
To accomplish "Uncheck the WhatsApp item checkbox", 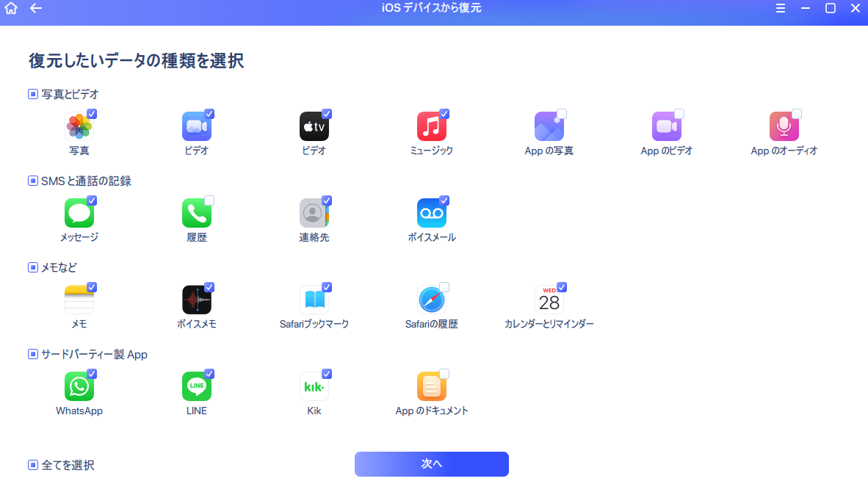I will pos(92,374).
